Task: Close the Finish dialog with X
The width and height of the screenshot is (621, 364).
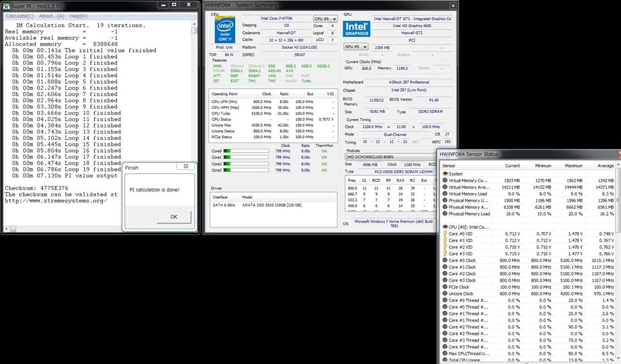Action: 186,167
